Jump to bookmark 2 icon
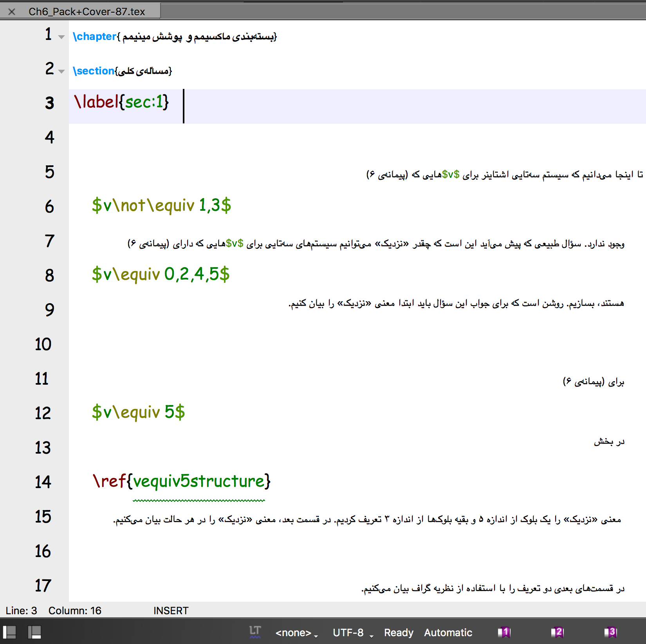646x644 pixels. [x=557, y=632]
